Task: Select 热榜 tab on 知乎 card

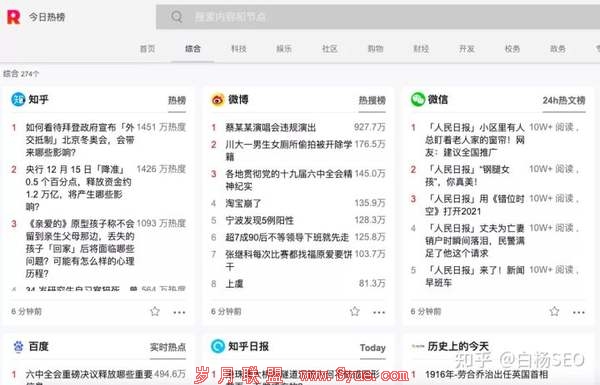Action: point(177,100)
